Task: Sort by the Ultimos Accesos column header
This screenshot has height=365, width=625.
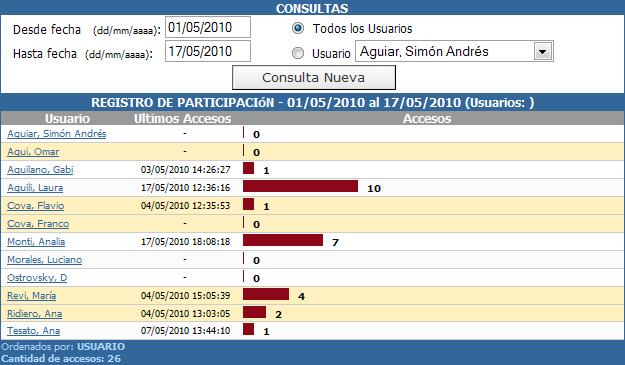Action: (183, 118)
